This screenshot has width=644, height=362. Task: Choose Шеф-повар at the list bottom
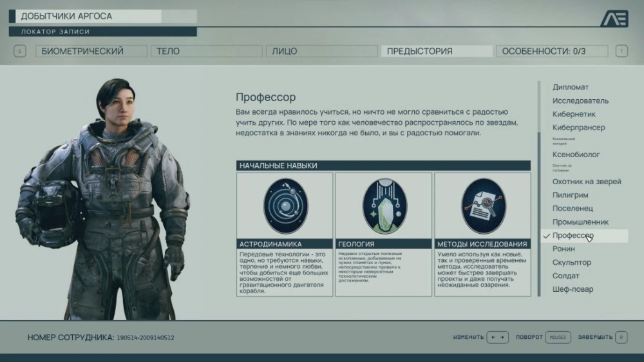click(x=573, y=289)
